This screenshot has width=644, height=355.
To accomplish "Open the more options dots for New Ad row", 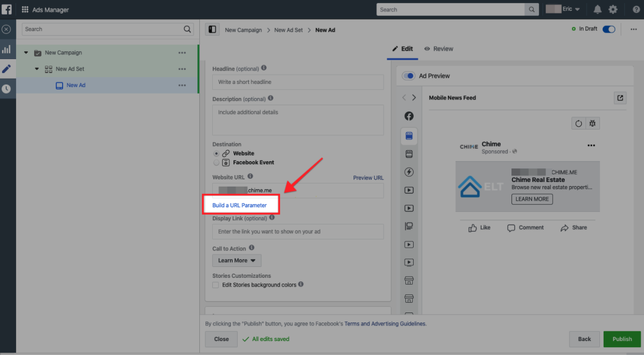I will click(182, 86).
